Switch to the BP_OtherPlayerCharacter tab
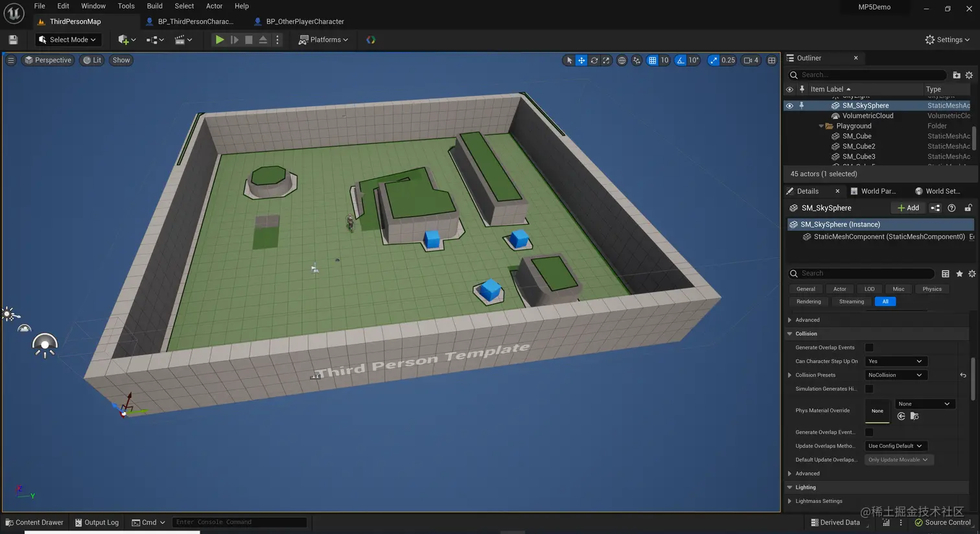 (299, 21)
